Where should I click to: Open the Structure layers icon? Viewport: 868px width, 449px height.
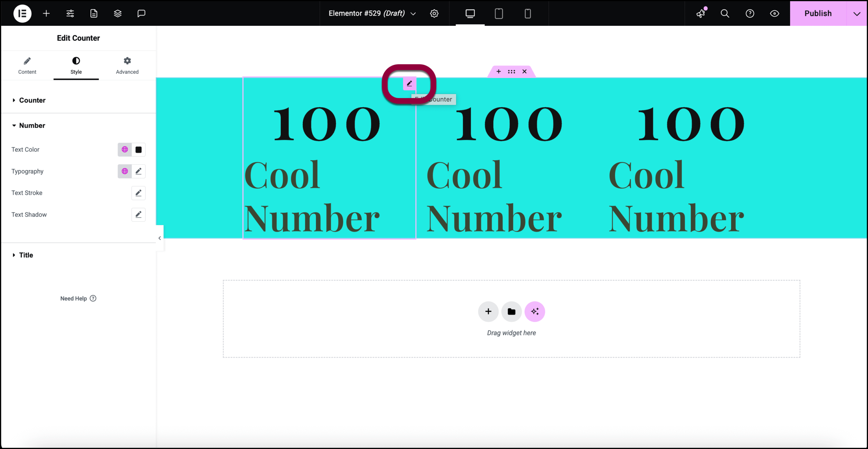click(x=118, y=14)
